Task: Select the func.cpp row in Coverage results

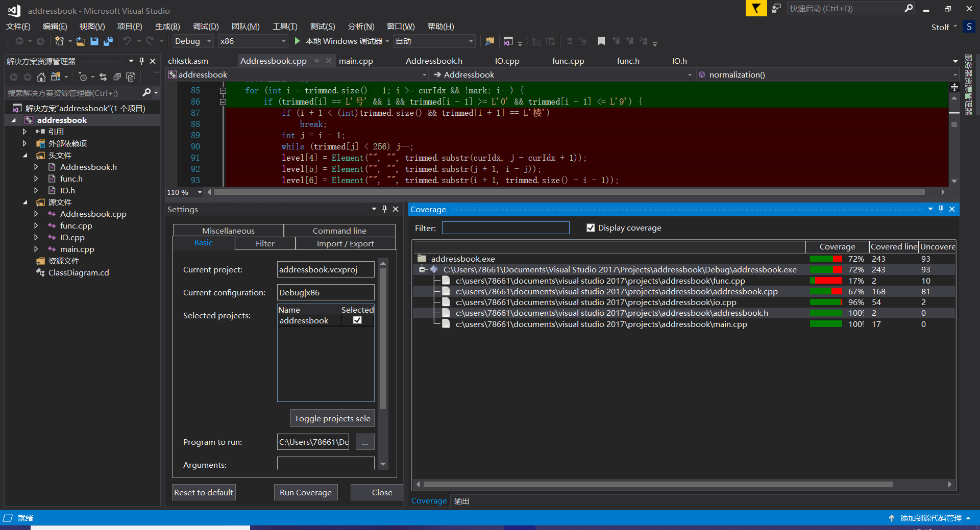Action: 684,281
